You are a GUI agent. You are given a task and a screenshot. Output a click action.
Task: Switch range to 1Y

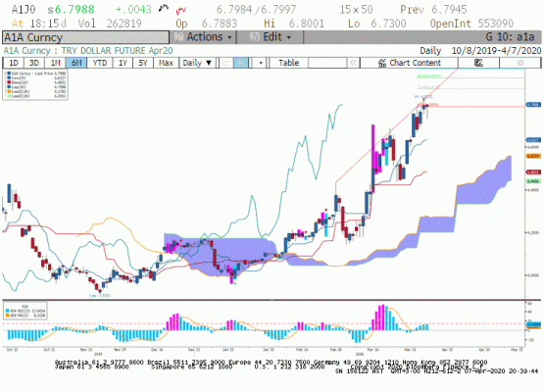123,63
